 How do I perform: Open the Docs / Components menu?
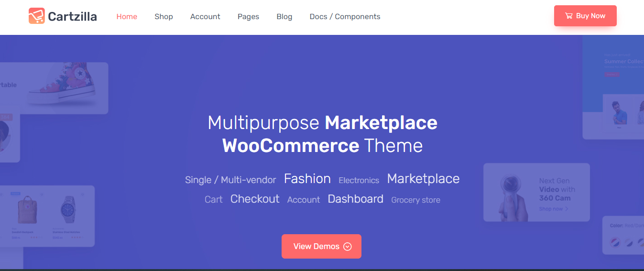[x=345, y=16]
